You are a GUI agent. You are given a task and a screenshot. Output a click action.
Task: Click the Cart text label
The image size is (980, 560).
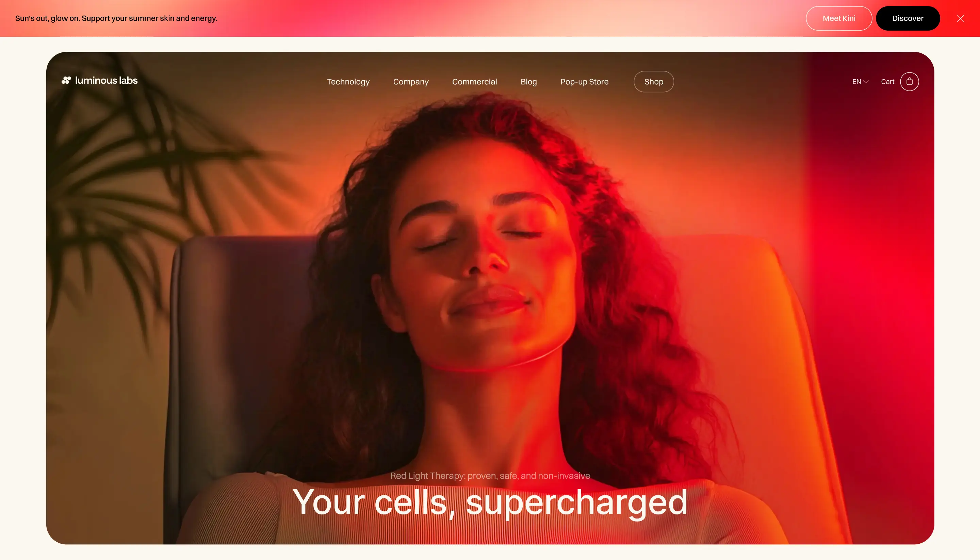[x=887, y=82]
